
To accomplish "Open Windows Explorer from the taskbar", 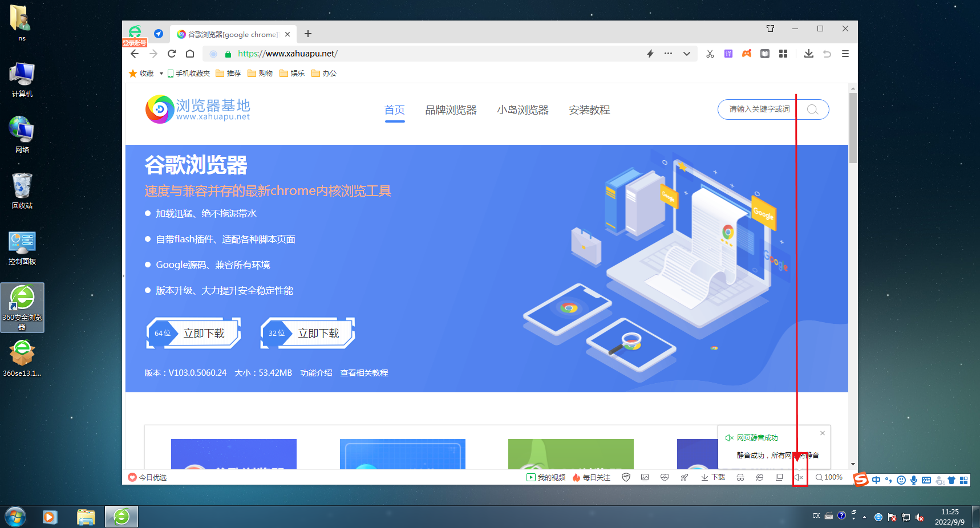I will pos(86,517).
